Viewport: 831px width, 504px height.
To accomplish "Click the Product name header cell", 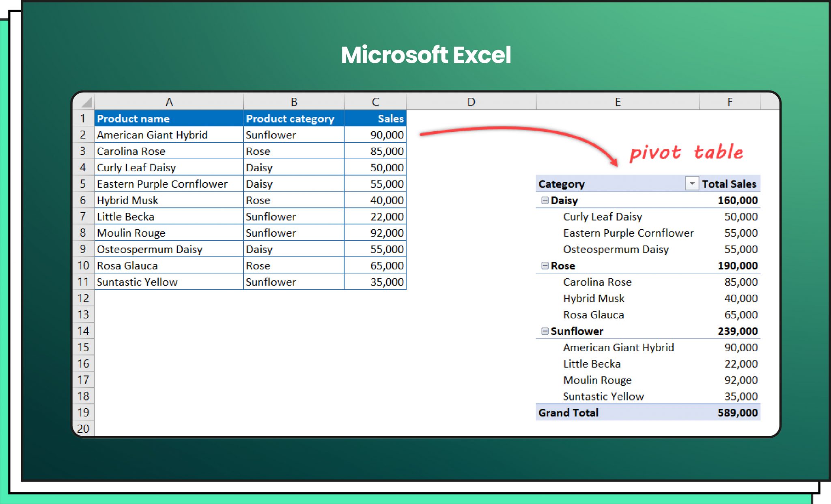I will pyautogui.click(x=169, y=118).
